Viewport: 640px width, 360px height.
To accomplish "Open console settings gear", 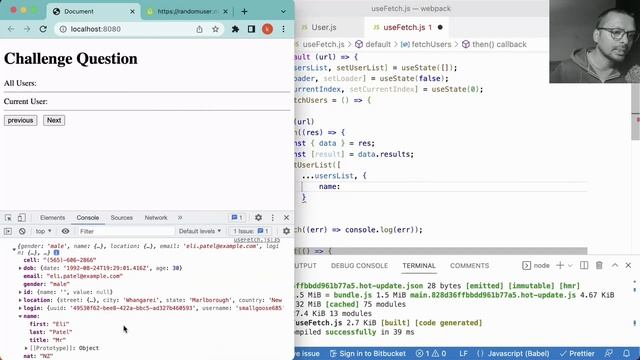I will (286, 231).
